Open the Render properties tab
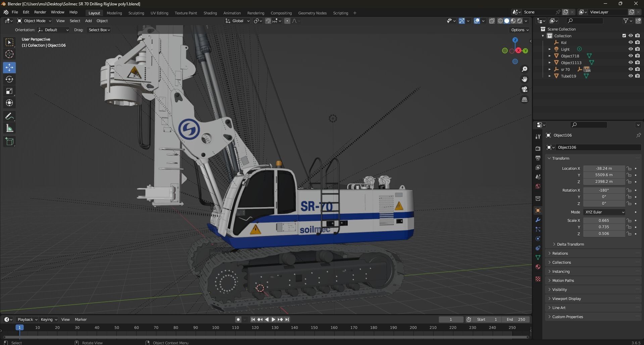 click(538, 148)
